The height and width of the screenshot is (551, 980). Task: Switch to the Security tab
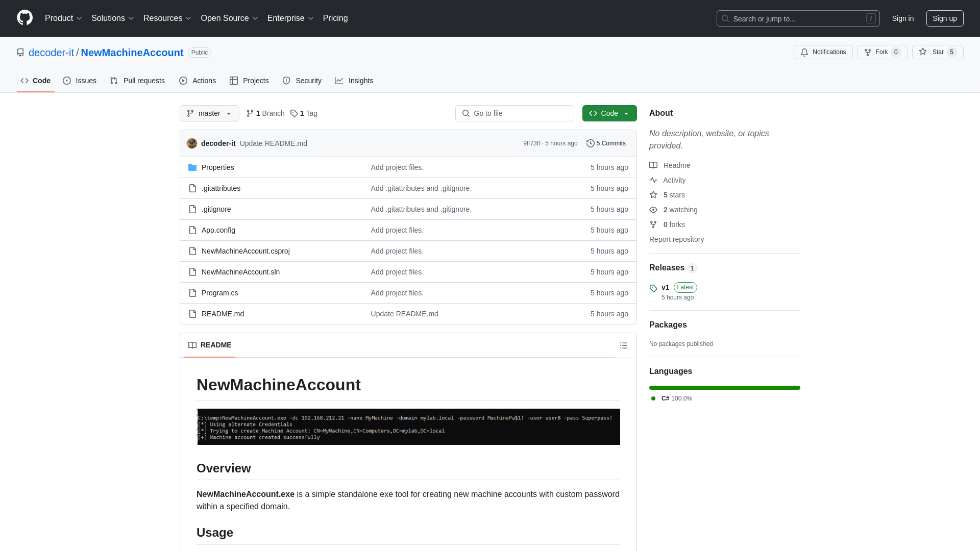point(302,81)
